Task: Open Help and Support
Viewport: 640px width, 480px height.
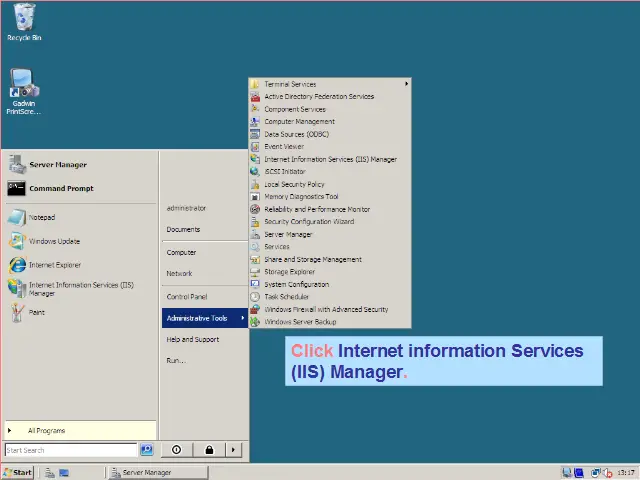Action: pos(193,340)
